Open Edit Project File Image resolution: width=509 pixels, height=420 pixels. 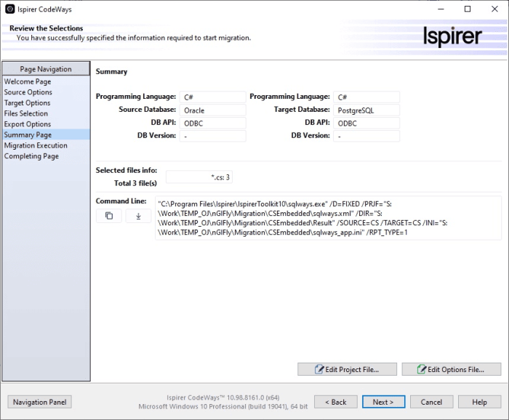point(347,369)
